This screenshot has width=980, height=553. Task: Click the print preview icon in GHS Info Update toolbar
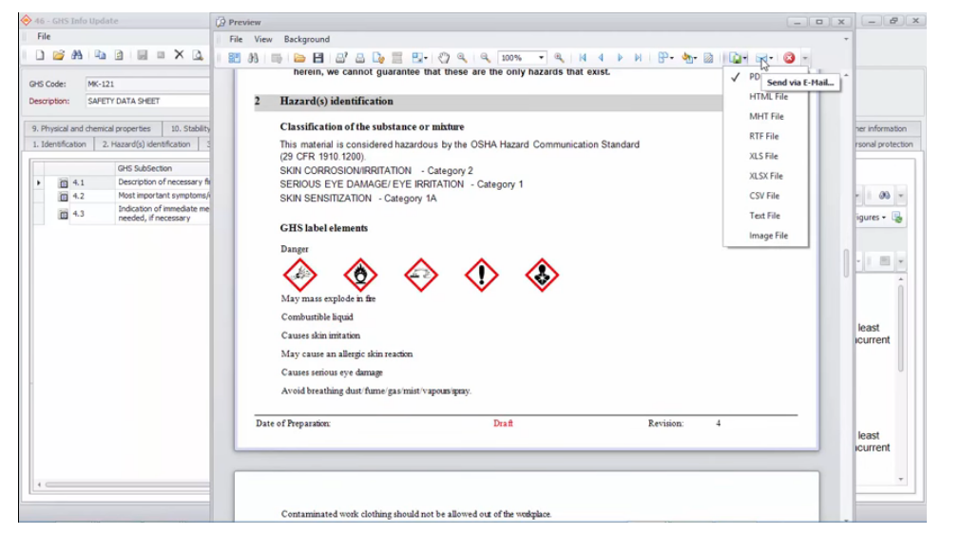(198, 55)
